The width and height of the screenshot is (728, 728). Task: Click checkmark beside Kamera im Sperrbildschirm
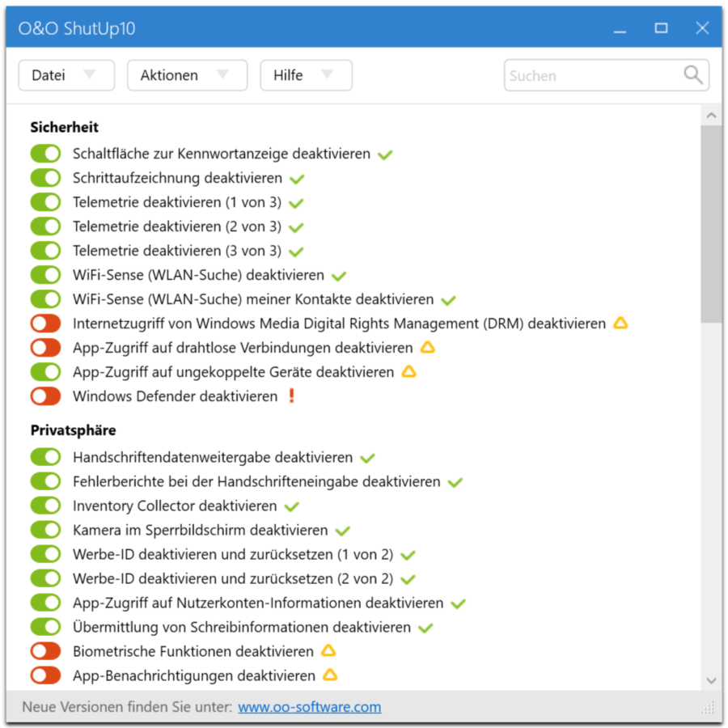coord(343,531)
